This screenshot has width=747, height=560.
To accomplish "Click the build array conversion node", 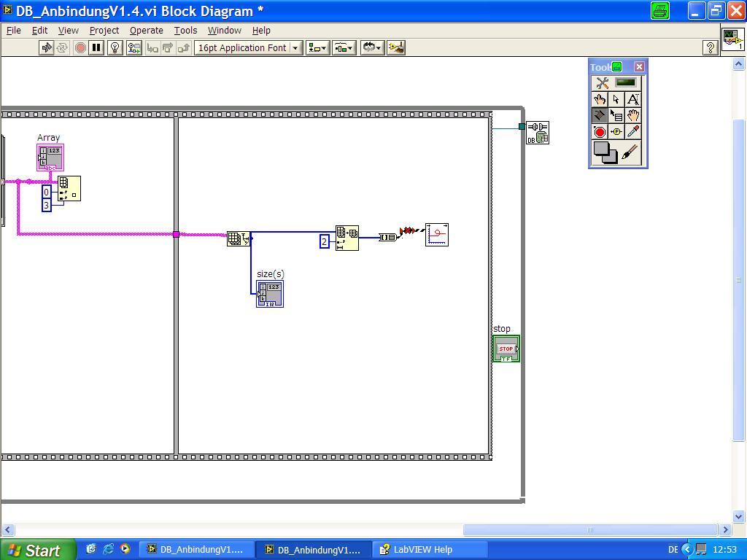I will click(387, 237).
